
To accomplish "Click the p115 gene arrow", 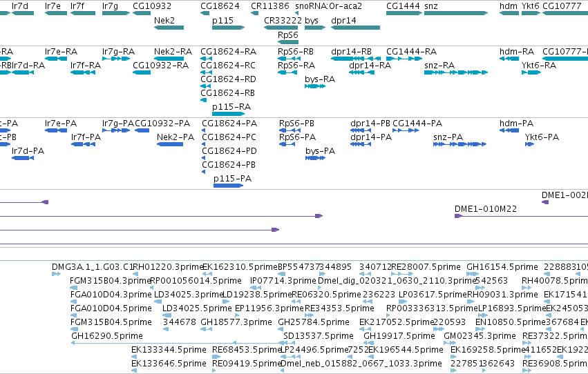I will [x=229, y=28].
